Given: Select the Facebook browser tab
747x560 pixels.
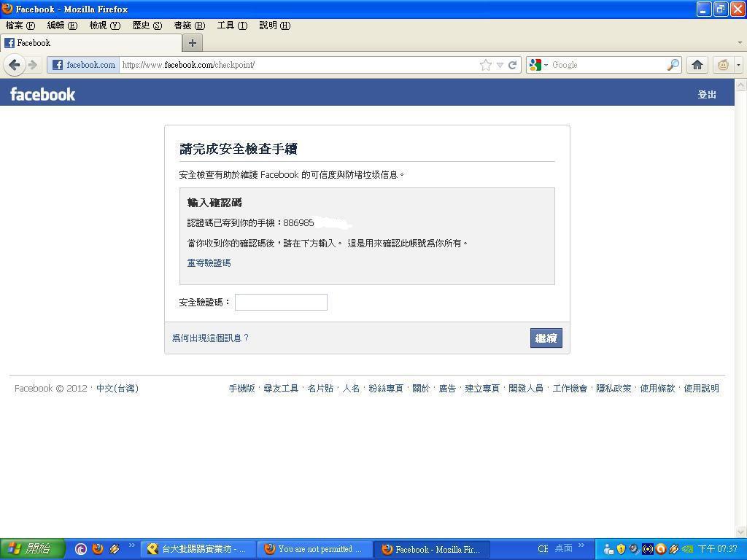Looking at the screenshot, I should [91, 43].
